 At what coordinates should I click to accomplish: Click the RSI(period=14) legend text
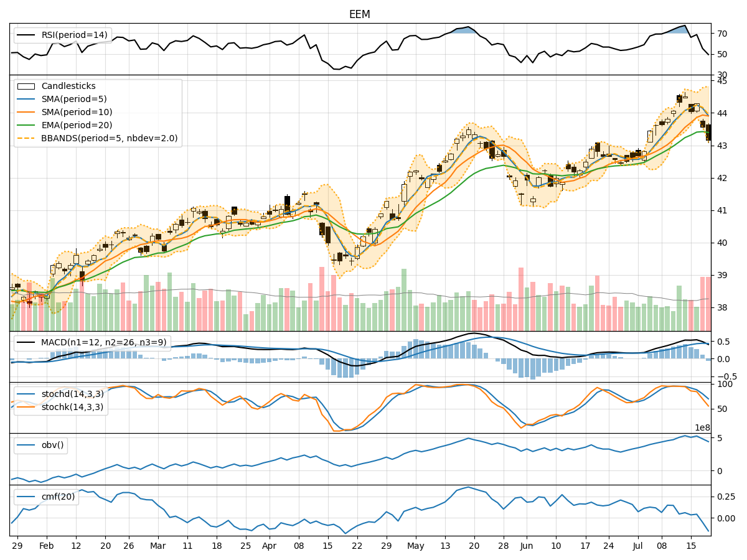pos(74,35)
